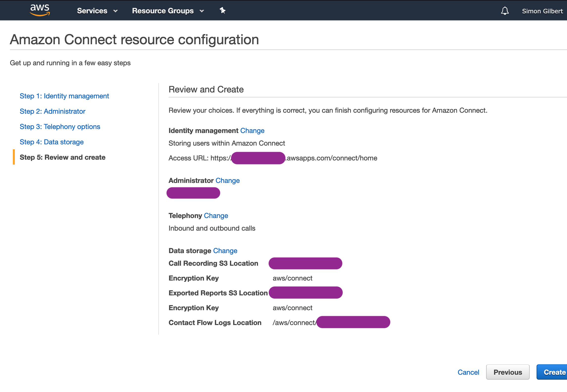The width and height of the screenshot is (567, 392).
Task: Click Change next to Identity management
Action: pyautogui.click(x=252, y=131)
